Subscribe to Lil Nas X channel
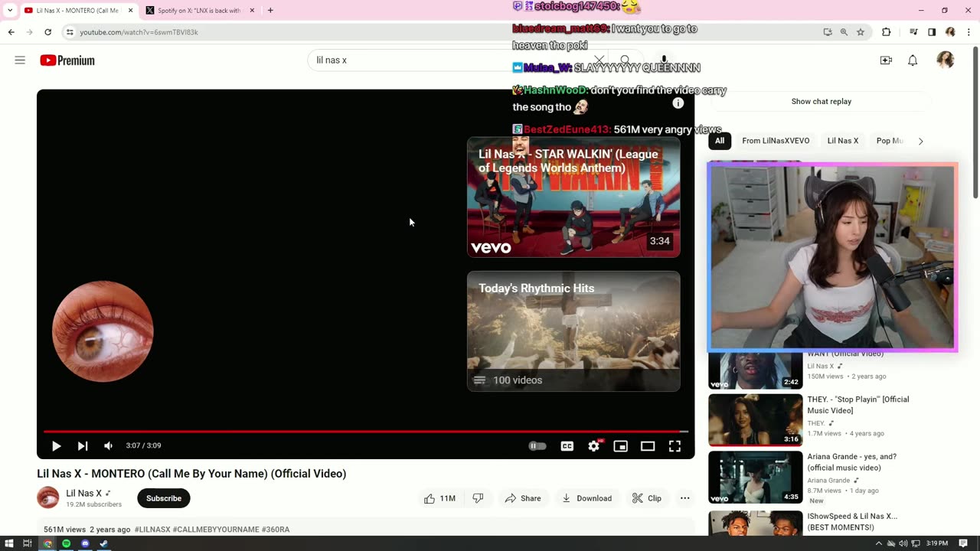 pos(164,498)
